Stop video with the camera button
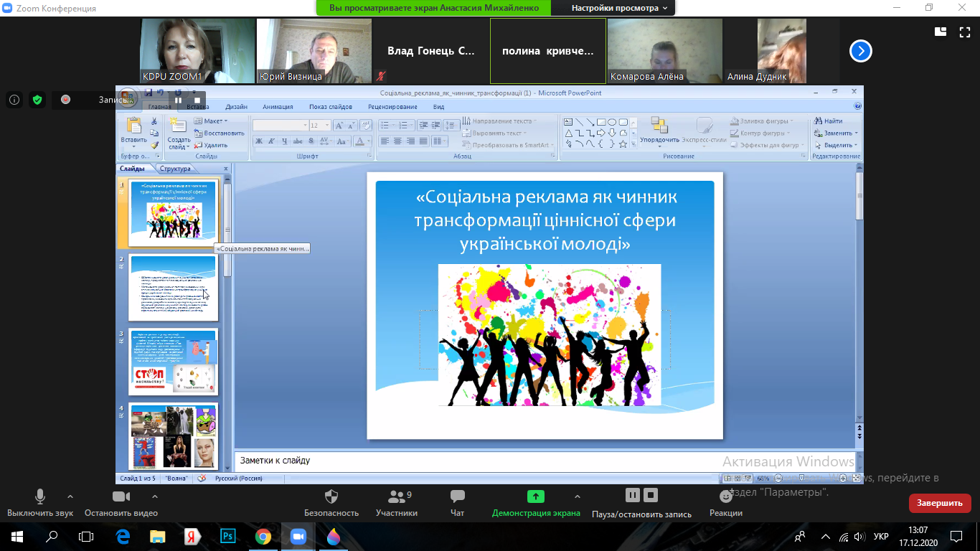The height and width of the screenshot is (551, 980). pyautogui.click(x=121, y=496)
